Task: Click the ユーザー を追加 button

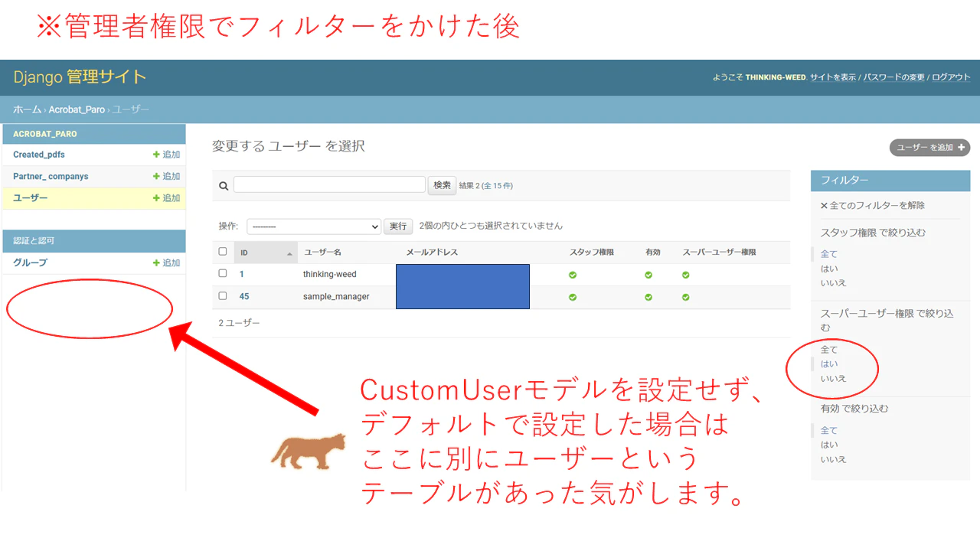Action: point(929,148)
